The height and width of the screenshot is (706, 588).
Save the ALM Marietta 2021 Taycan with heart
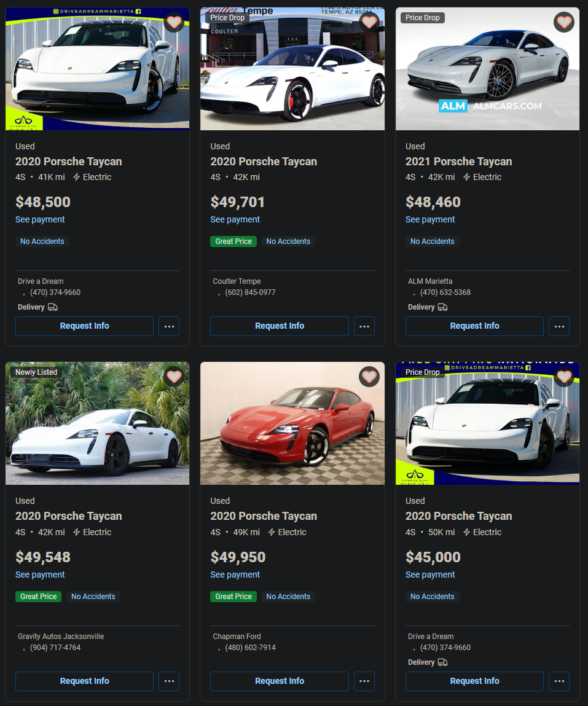[564, 22]
